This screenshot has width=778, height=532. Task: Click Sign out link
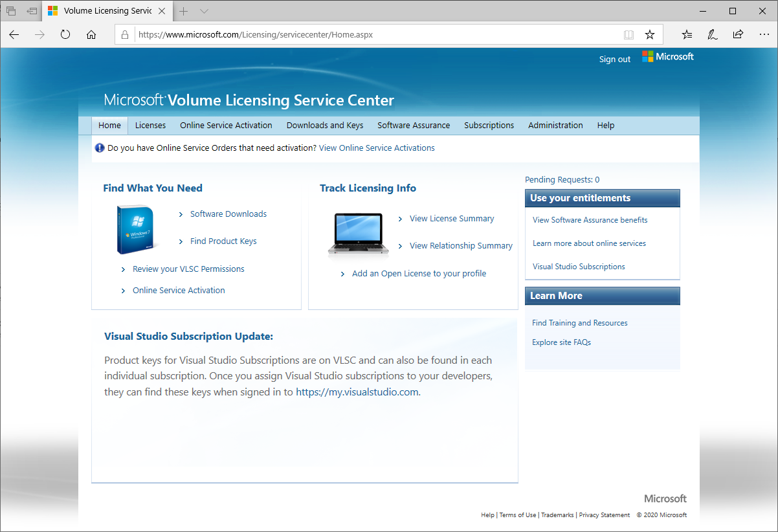click(x=614, y=60)
